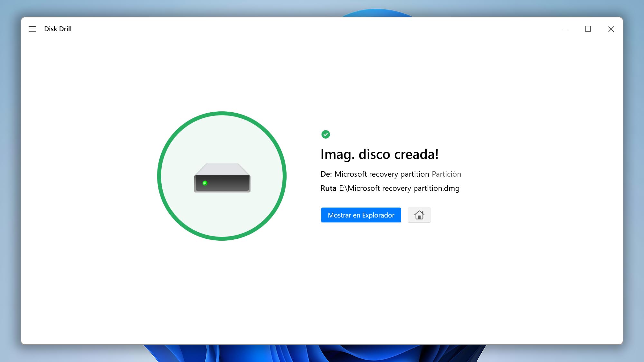Maximize the Disk Drill window

588,29
